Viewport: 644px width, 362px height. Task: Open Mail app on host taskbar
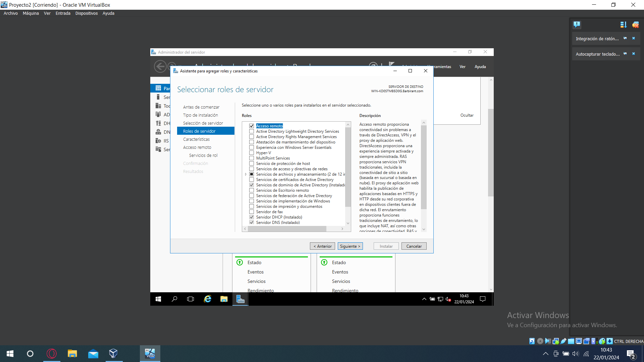click(93, 354)
